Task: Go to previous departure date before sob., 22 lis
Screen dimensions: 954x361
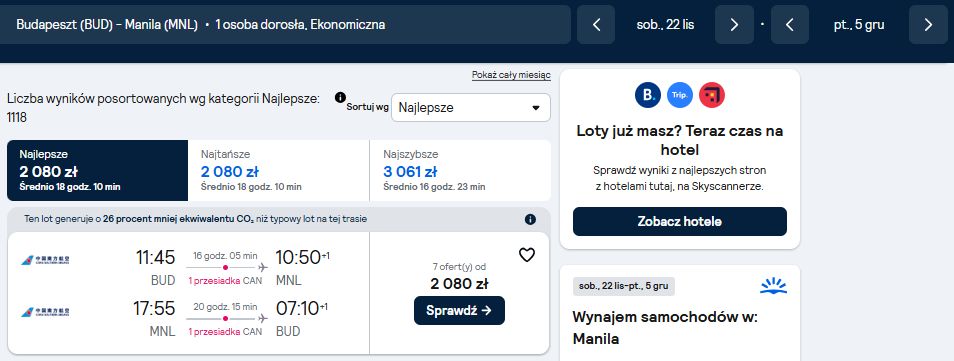Action: coord(596,24)
